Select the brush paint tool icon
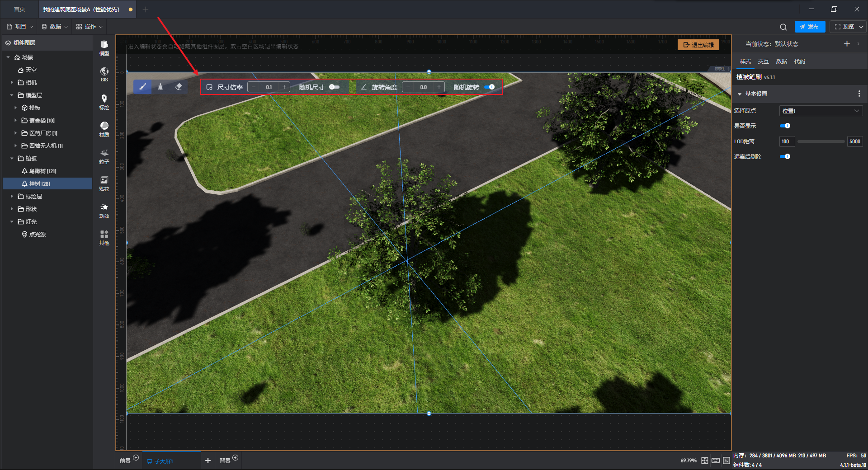This screenshot has height=470, width=868. point(142,87)
